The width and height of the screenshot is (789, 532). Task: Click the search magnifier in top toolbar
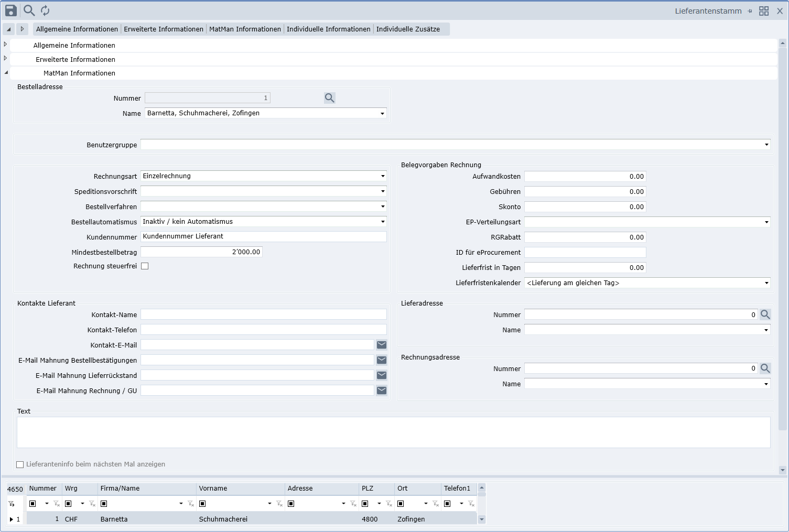(29, 10)
